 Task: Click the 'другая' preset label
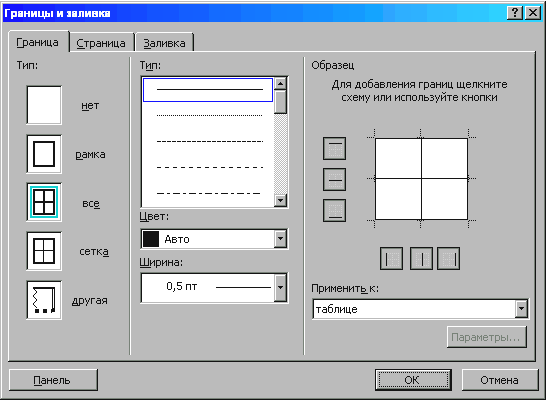[x=89, y=300]
